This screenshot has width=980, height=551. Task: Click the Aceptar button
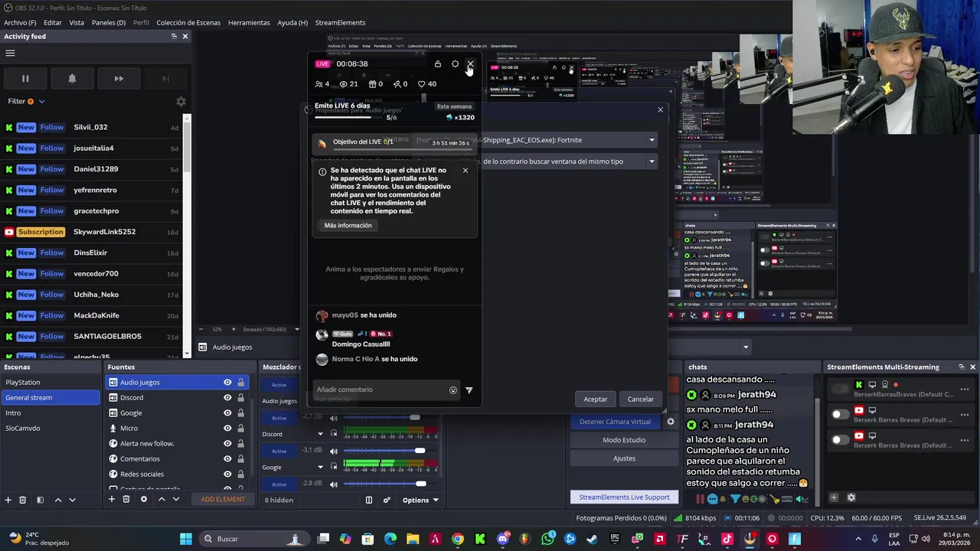(595, 399)
